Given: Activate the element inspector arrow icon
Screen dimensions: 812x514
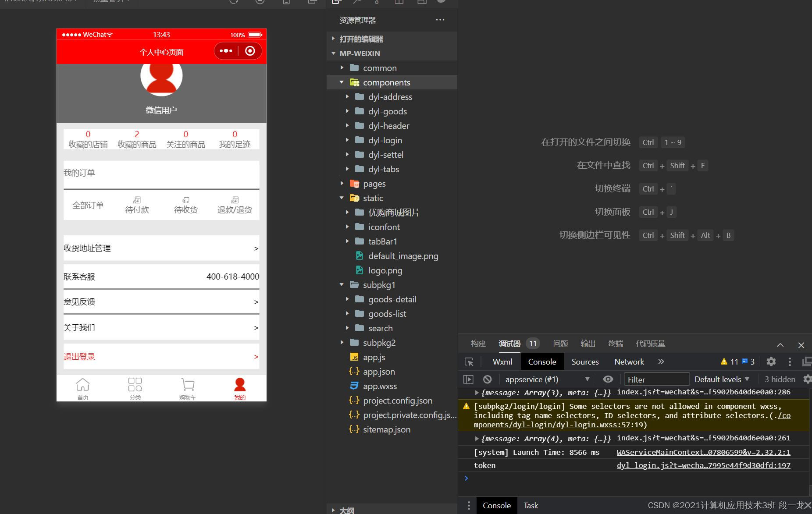Looking at the screenshot, I should click(x=469, y=362).
